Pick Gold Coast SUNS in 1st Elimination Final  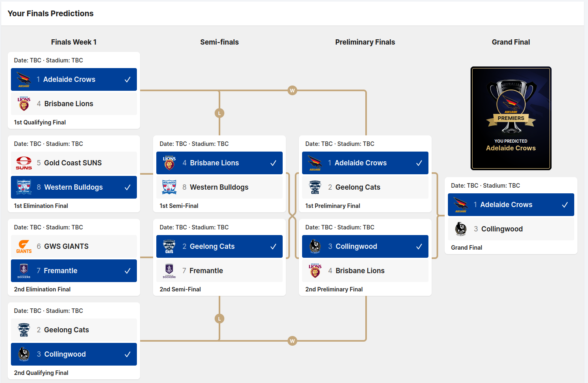pyautogui.click(x=74, y=163)
